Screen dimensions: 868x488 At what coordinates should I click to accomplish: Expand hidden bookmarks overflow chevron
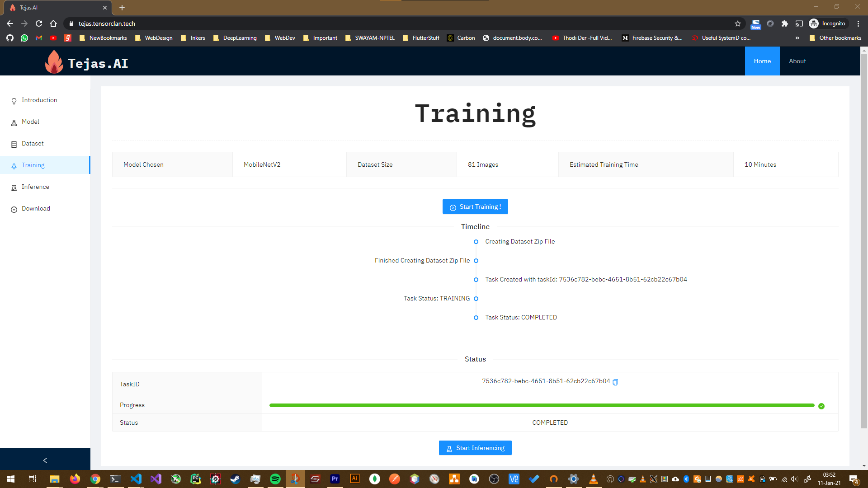pos(797,38)
